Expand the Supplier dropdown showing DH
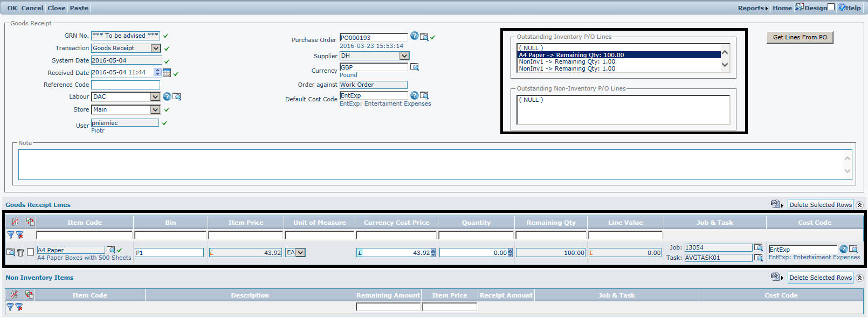This screenshot has height=318, width=868. (x=404, y=56)
